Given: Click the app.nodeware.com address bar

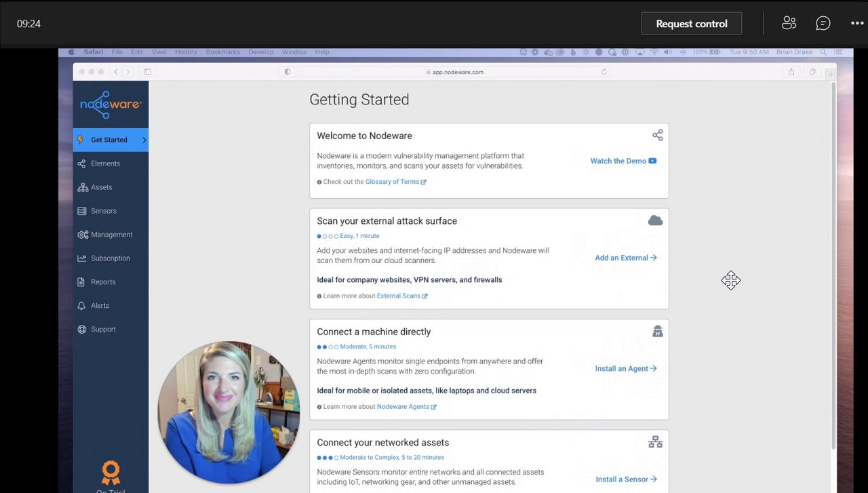Looking at the screenshot, I should click(454, 72).
